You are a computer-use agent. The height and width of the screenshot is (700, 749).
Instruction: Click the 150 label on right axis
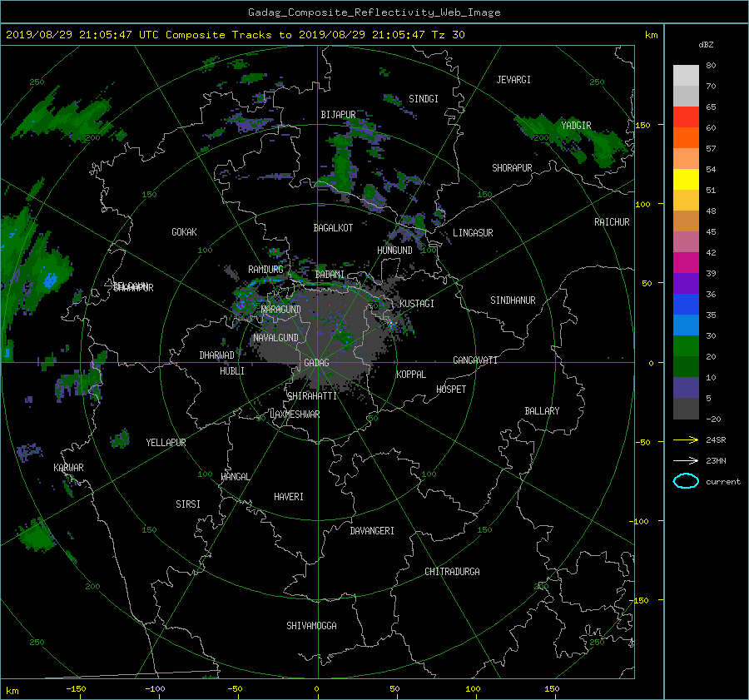coord(642,125)
